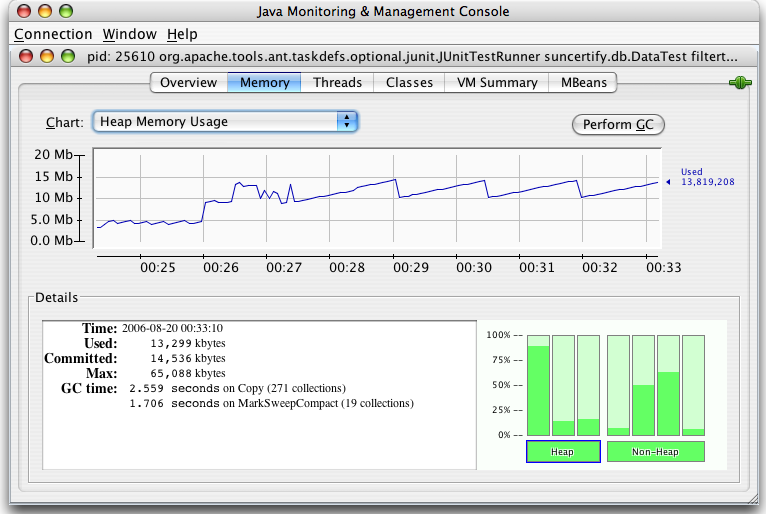Open the VM Summary tab
The height and width of the screenshot is (514, 766).
497,83
